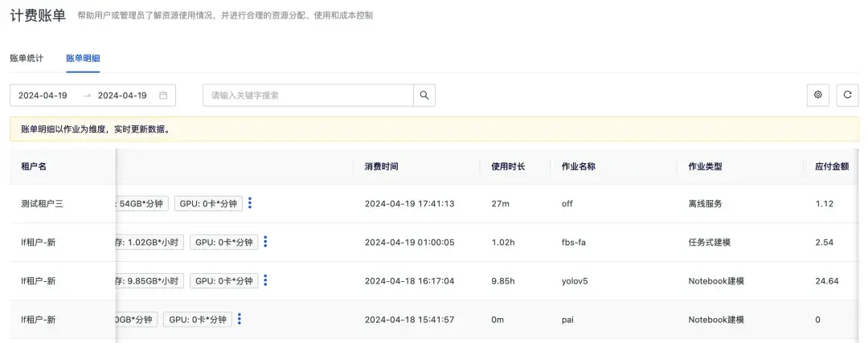Click GPU tag in fbs-fa row
868x343 pixels.
[x=224, y=243]
